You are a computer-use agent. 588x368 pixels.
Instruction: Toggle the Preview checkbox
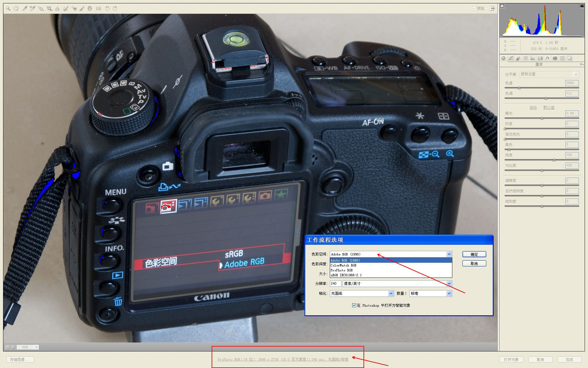[474, 9]
